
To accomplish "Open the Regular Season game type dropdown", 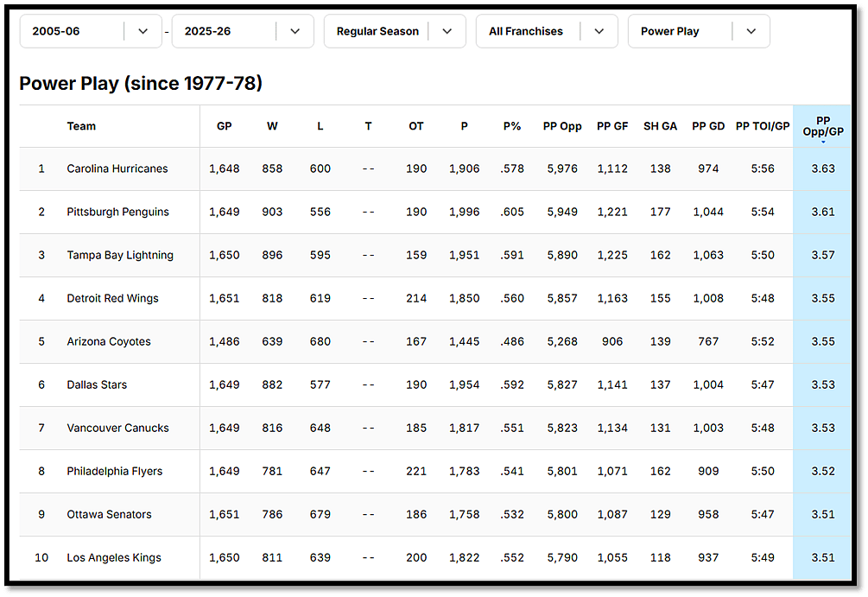I will coord(395,32).
